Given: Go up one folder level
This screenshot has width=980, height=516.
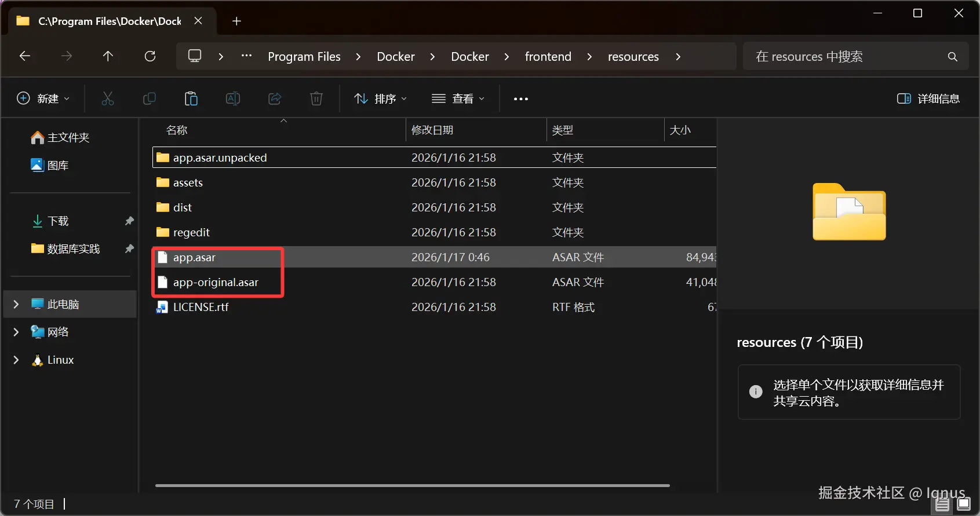Looking at the screenshot, I should (x=108, y=56).
